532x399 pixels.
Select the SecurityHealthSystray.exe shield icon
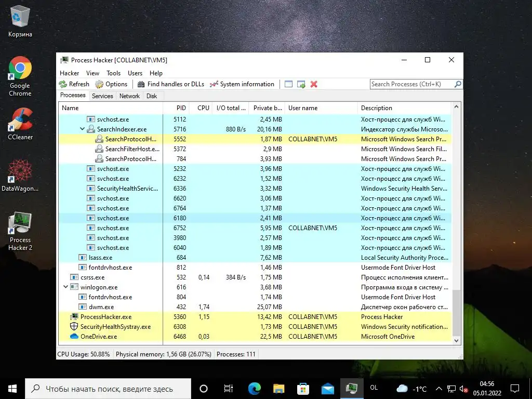(x=74, y=326)
